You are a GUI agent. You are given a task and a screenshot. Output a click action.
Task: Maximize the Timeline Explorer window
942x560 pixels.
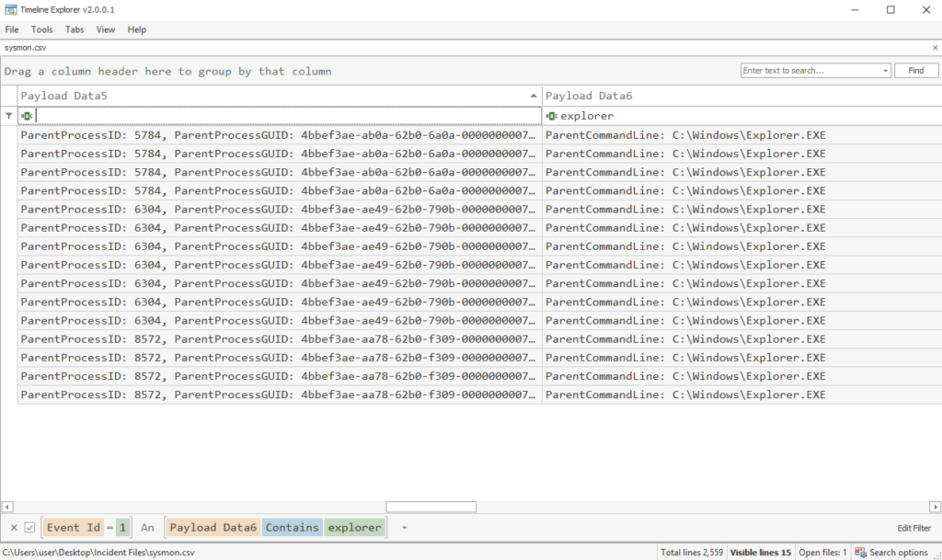[890, 9]
